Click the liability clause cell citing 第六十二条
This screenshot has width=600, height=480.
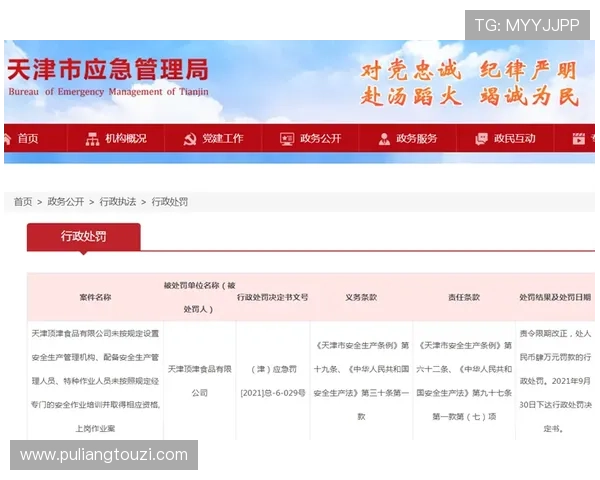464,381
